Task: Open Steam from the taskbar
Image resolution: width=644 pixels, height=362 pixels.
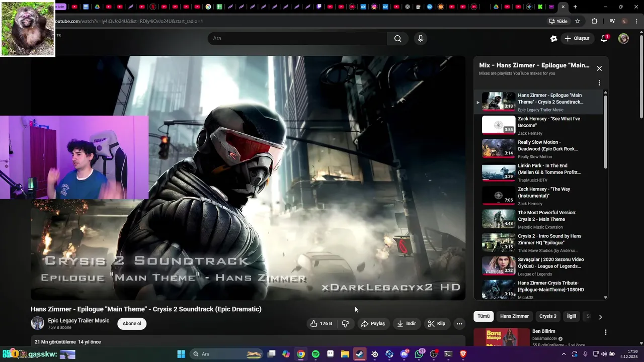Action: [359, 354]
